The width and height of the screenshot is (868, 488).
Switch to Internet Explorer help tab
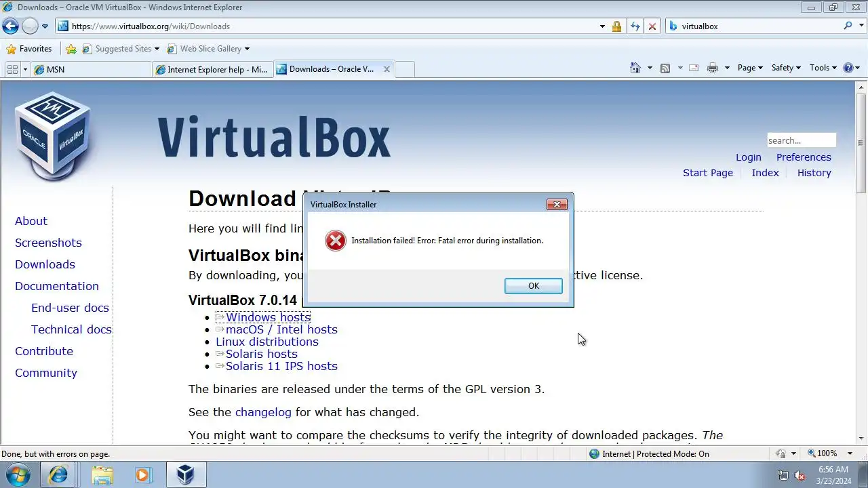(212, 69)
